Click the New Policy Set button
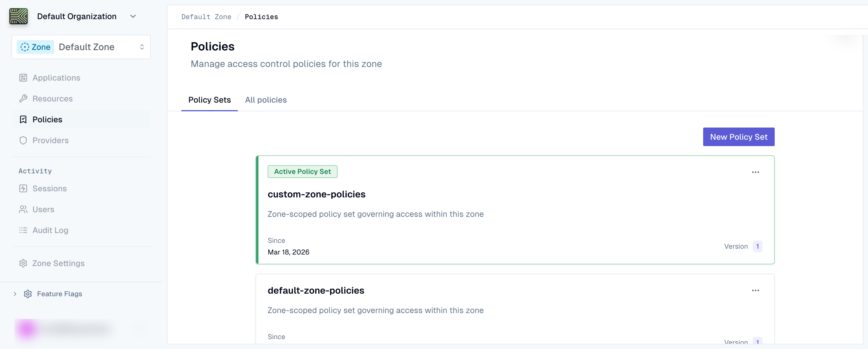The height and width of the screenshot is (349, 868). [738, 137]
